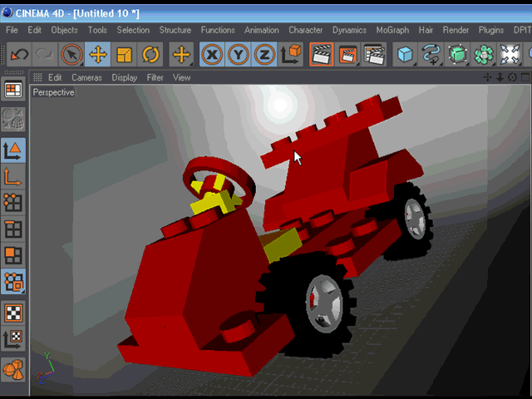Switch to Polygons mode

(13, 255)
